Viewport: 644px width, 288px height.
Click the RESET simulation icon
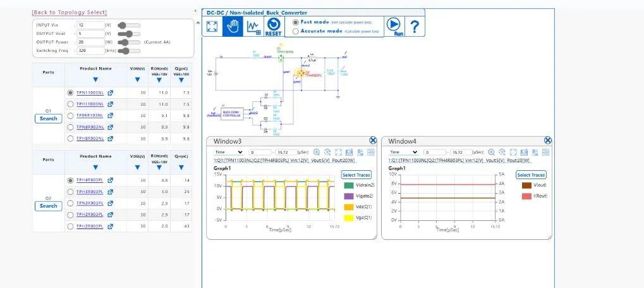pyautogui.click(x=274, y=27)
